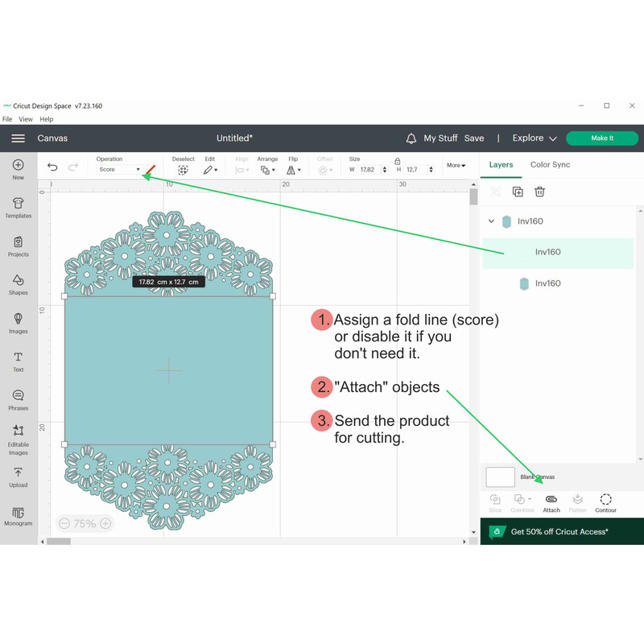The image size is (644, 644).
Task: Open the Operation dropdown showing Score
Action: click(118, 170)
